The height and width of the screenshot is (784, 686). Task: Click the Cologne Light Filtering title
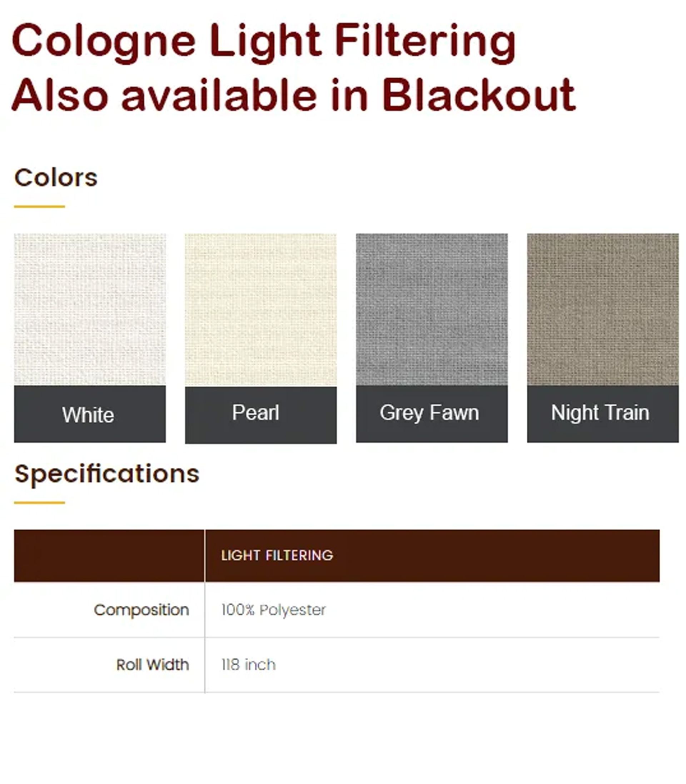point(264,41)
